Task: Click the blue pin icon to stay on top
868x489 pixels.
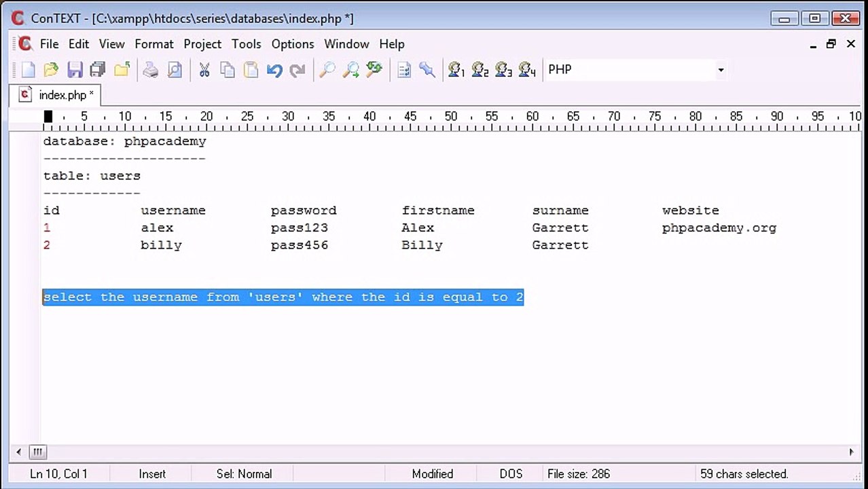Action: point(427,69)
